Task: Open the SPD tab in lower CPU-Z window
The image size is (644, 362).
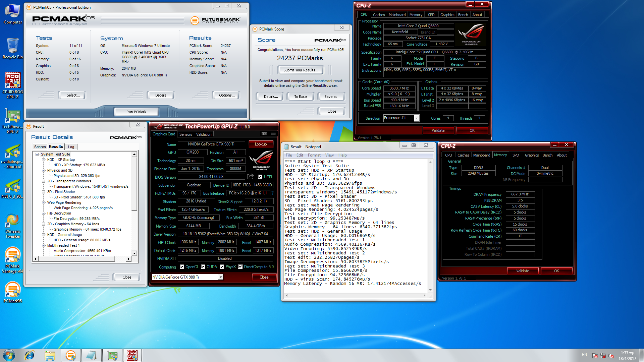Action: click(516, 155)
